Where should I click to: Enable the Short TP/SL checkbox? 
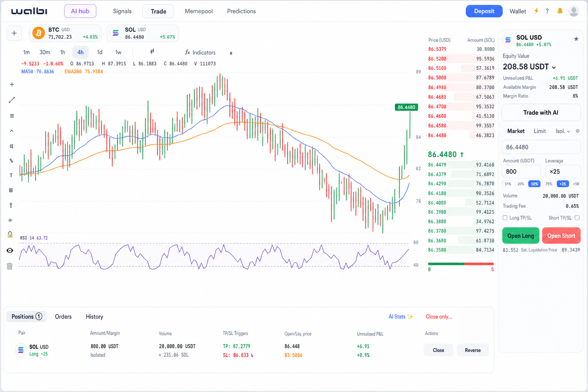tap(577, 218)
